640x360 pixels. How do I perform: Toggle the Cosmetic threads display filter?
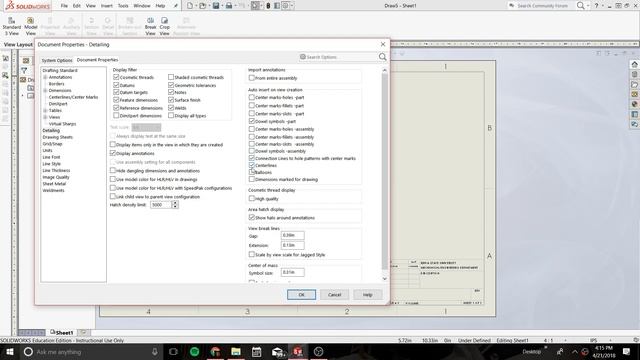point(116,77)
